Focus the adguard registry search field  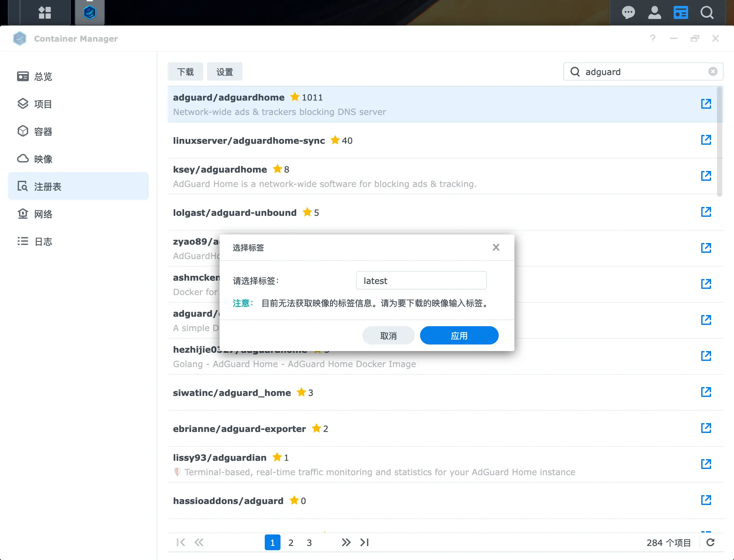(644, 71)
